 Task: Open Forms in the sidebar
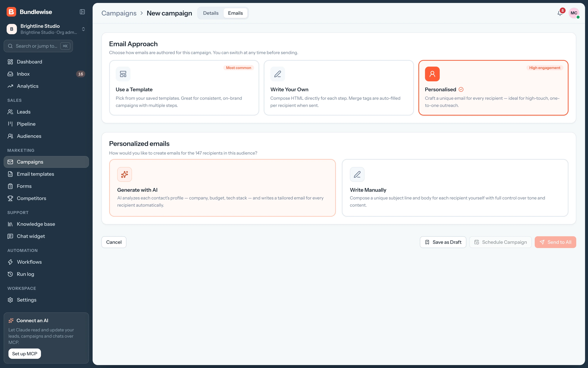pos(46,186)
